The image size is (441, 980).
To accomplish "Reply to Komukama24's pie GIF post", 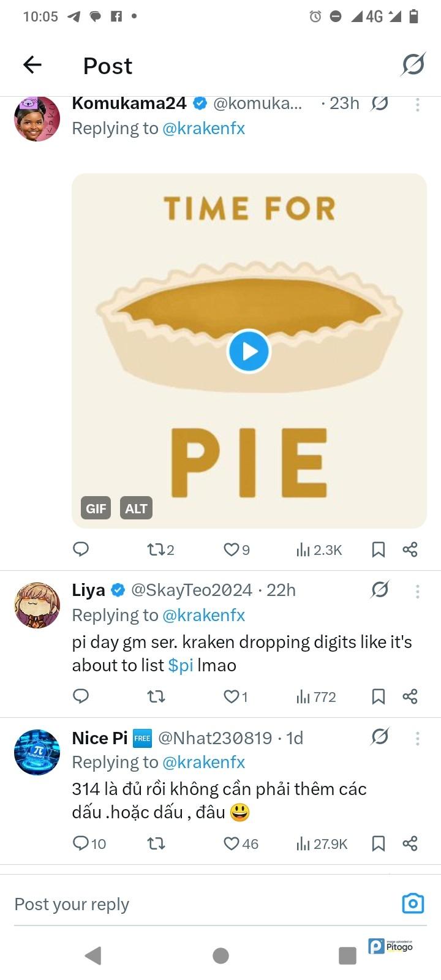I will [81, 549].
